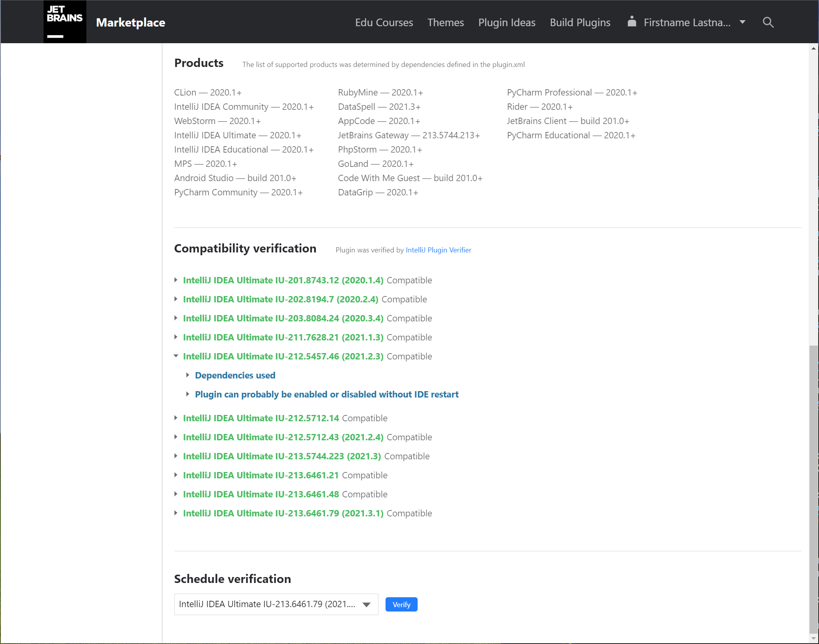Click IntelliJ IDEA Ultimate IU-203.8084.24 title
Viewport: 819px width, 644px height.
click(283, 318)
